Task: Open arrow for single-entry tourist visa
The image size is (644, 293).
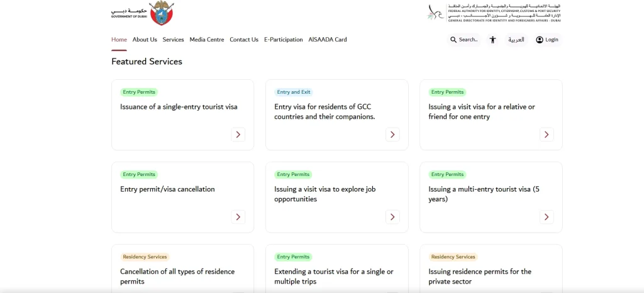Action: 238,135
